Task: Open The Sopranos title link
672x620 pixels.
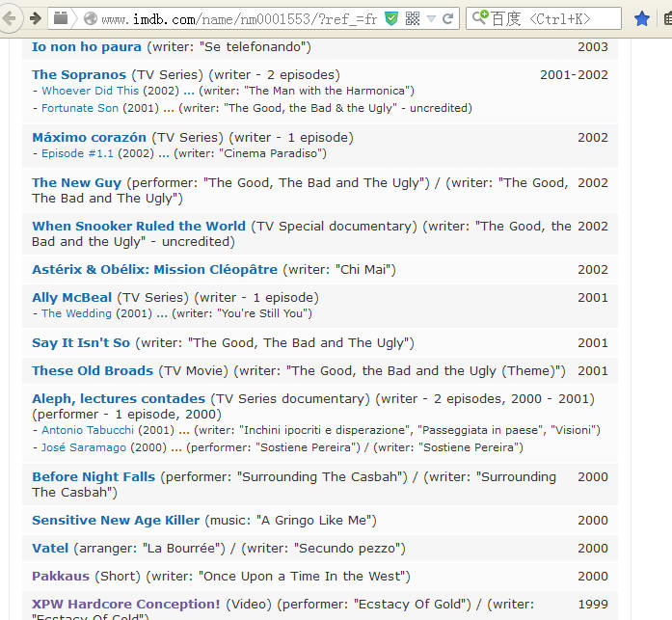Action: coord(79,74)
